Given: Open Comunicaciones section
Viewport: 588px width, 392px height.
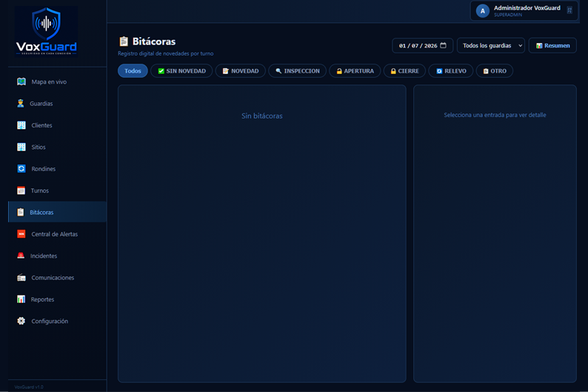Looking at the screenshot, I should (x=57, y=277).
